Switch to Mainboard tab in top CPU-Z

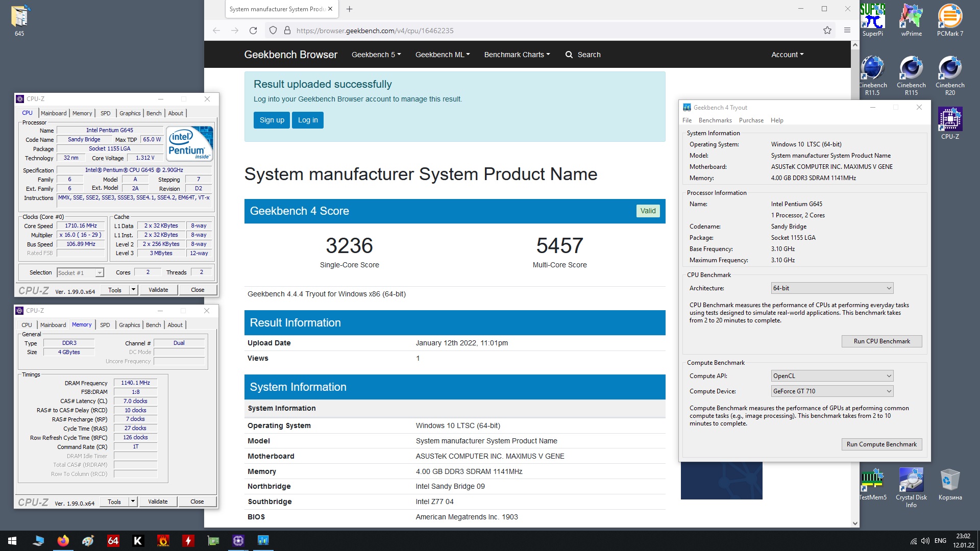(x=54, y=113)
